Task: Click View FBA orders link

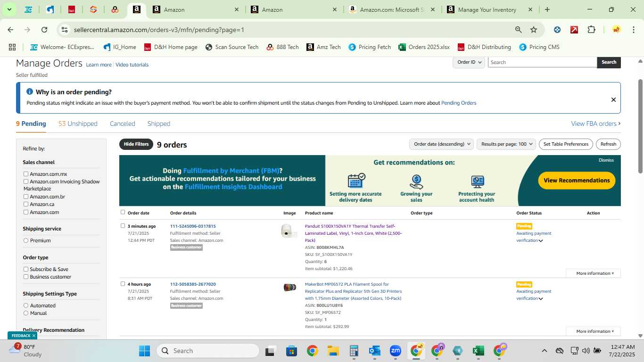Action: (x=596, y=123)
